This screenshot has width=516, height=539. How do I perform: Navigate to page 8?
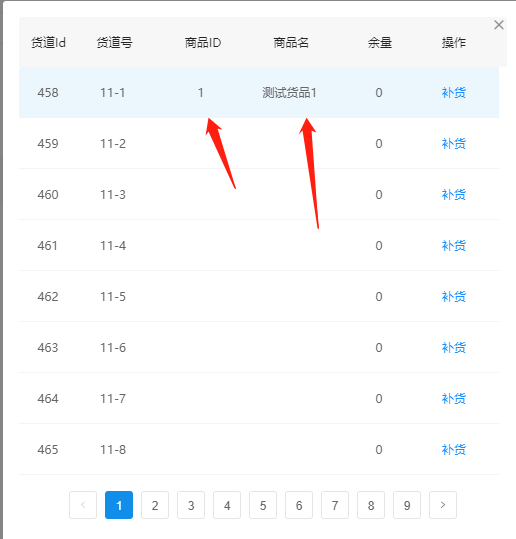click(x=371, y=505)
